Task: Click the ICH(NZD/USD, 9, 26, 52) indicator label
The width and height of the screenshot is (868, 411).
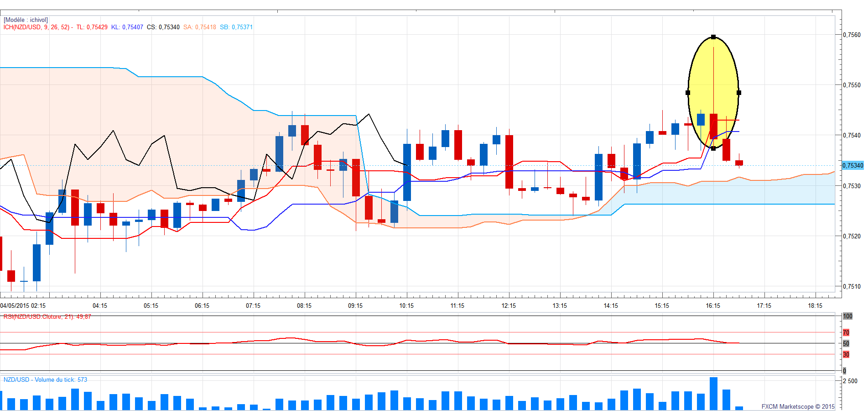Action: point(36,27)
